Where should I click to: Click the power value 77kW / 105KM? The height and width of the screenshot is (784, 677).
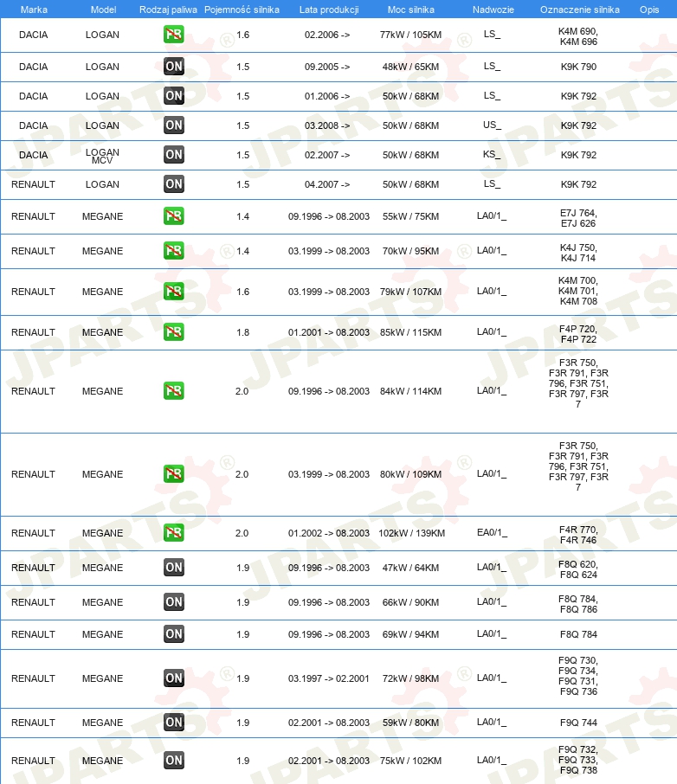pyautogui.click(x=411, y=35)
